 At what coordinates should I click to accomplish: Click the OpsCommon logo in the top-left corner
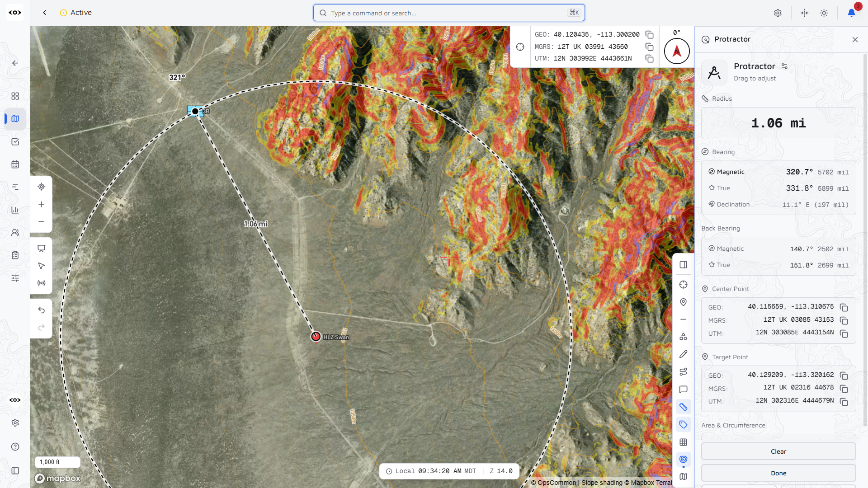point(15,13)
